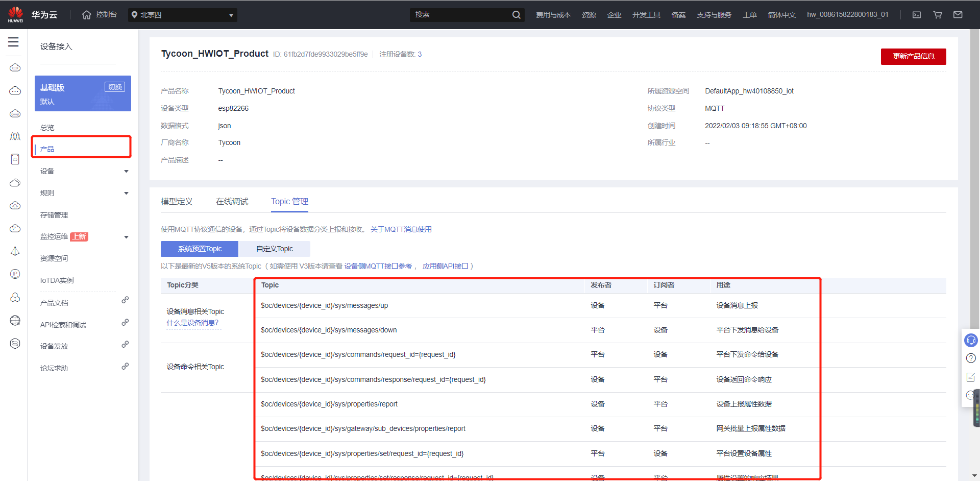The width and height of the screenshot is (980, 481).
Task: Open the shopping cart icon
Action: pos(938,15)
